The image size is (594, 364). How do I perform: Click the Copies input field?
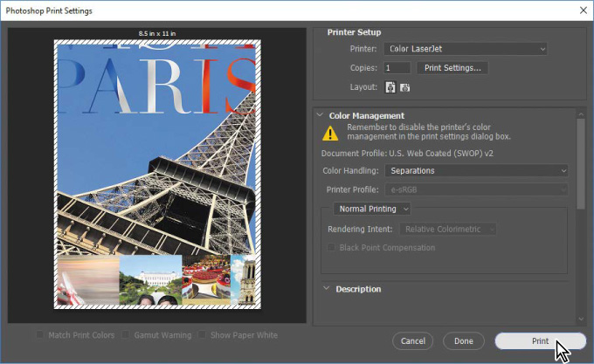point(397,67)
